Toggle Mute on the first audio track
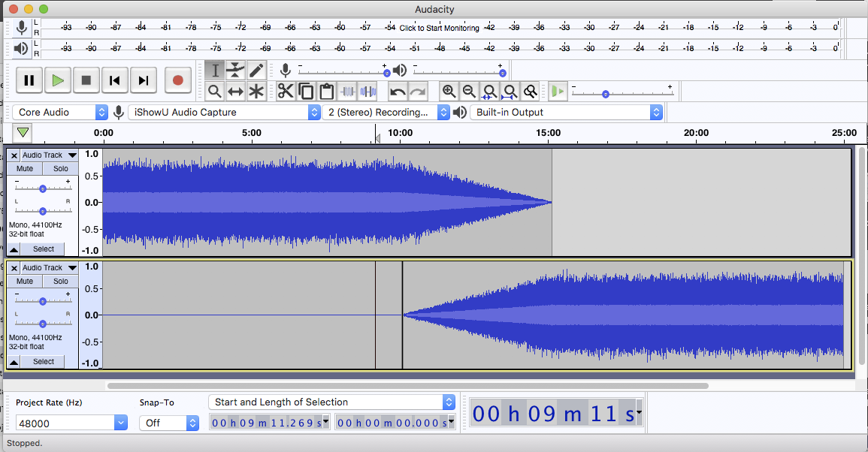 pos(24,169)
